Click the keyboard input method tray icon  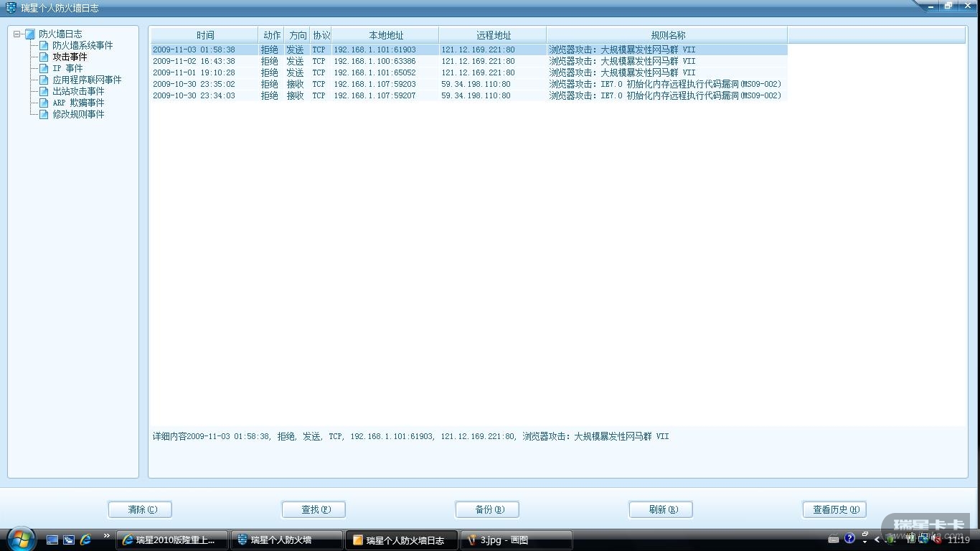pyautogui.click(x=834, y=540)
